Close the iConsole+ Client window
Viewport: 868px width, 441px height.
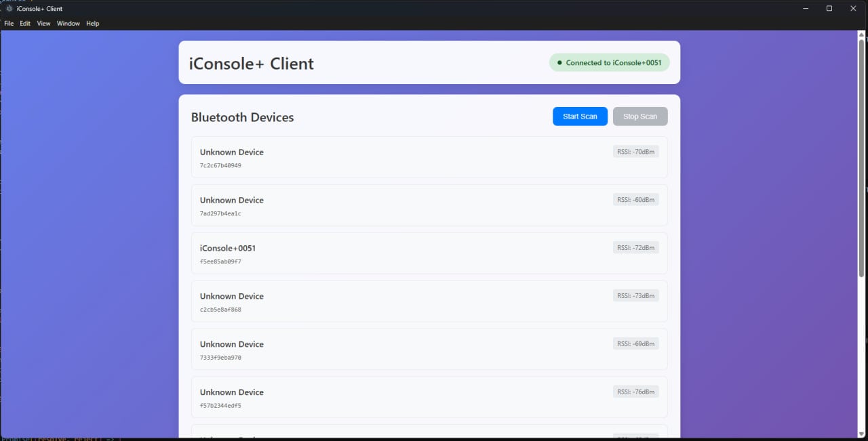(x=853, y=8)
